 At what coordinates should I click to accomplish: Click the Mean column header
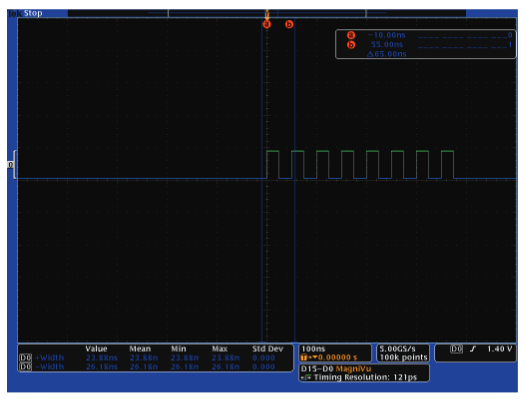[140, 349]
